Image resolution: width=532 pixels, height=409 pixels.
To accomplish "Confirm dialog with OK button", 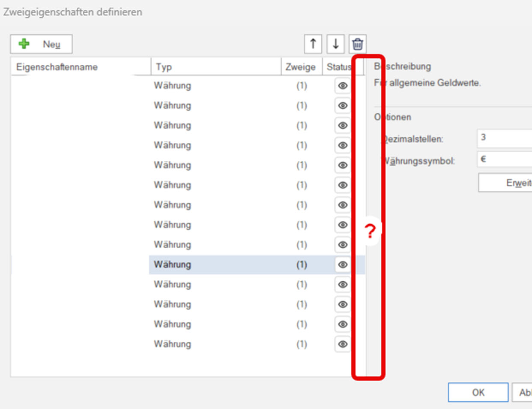I will coord(478,392).
